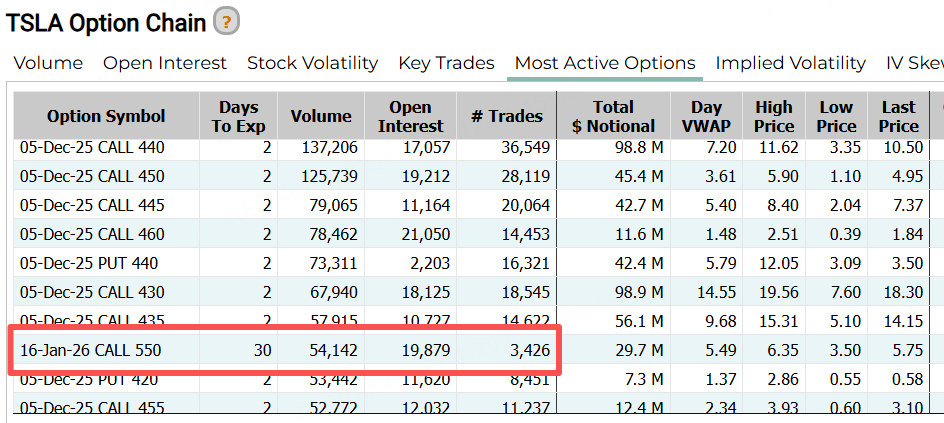Select the Most Active Options tab
This screenshot has height=423, width=944.
pos(605,63)
